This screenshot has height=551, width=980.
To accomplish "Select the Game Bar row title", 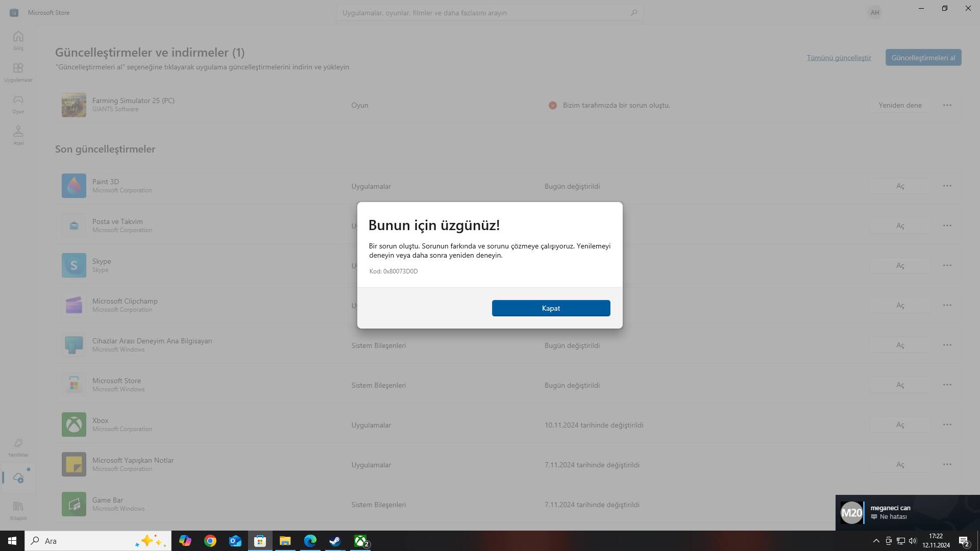I will (x=108, y=500).
